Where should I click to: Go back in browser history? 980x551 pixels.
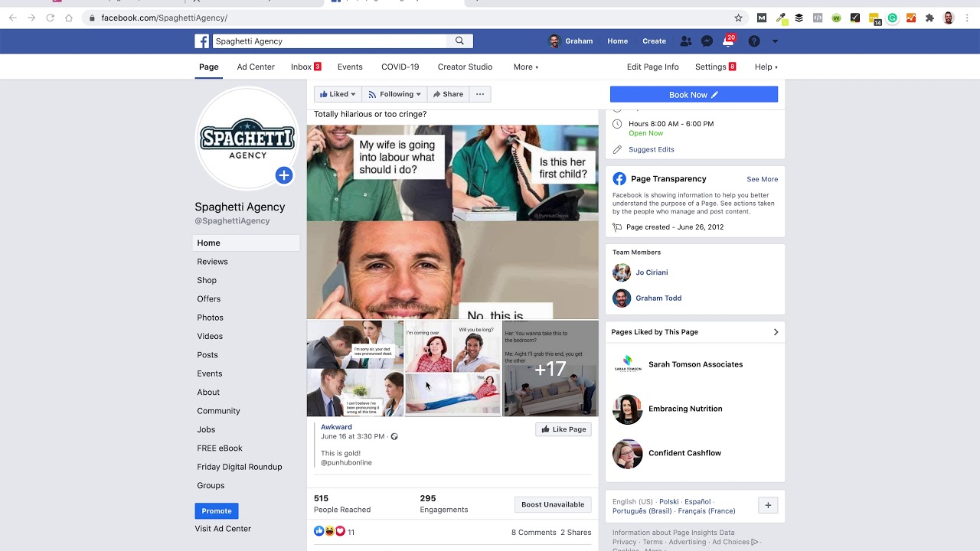(12, 18)
